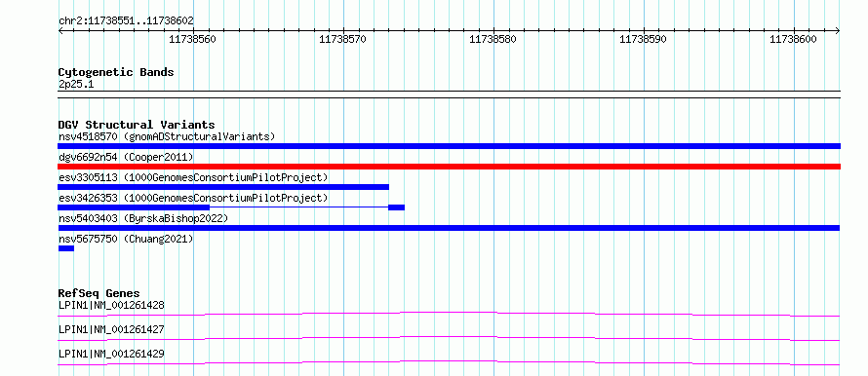The height and width of the screenshot is (376, 868).
Task: Click ruler tick label 11738570
Action: point(342,39)
